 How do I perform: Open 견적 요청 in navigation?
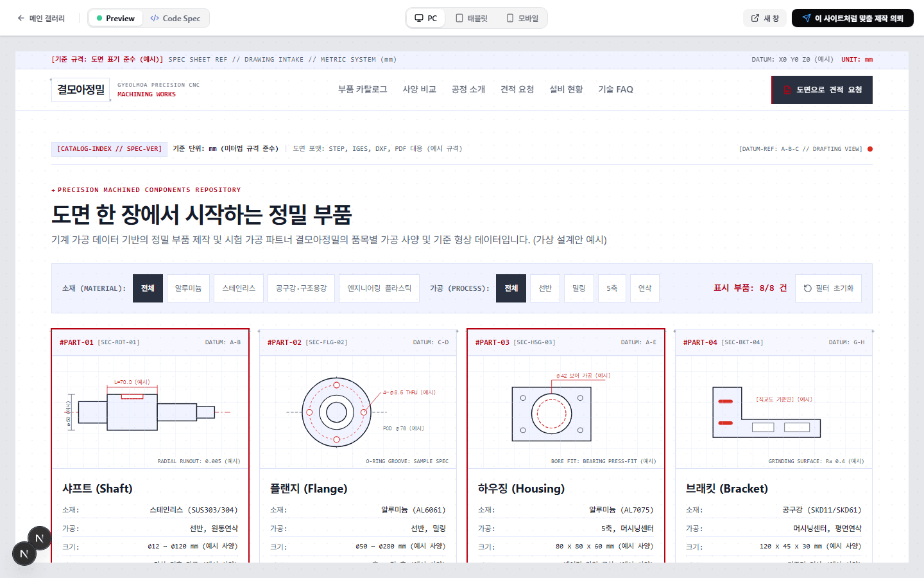pyautogui.click(x=517, y=89)
